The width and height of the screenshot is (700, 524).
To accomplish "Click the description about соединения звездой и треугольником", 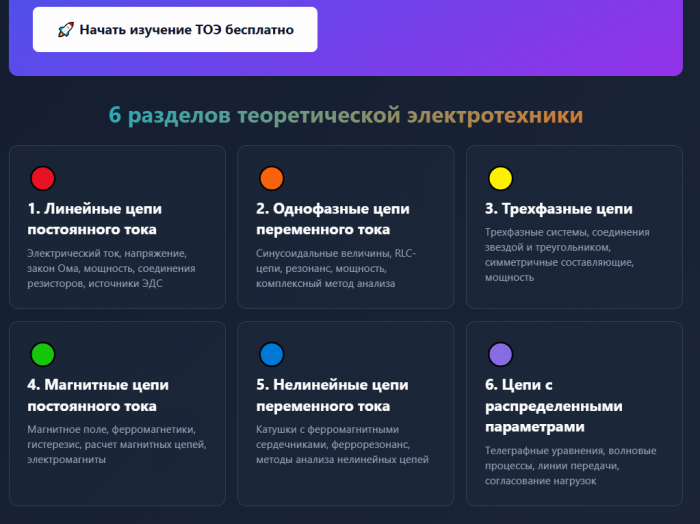I will pos(567,254).
